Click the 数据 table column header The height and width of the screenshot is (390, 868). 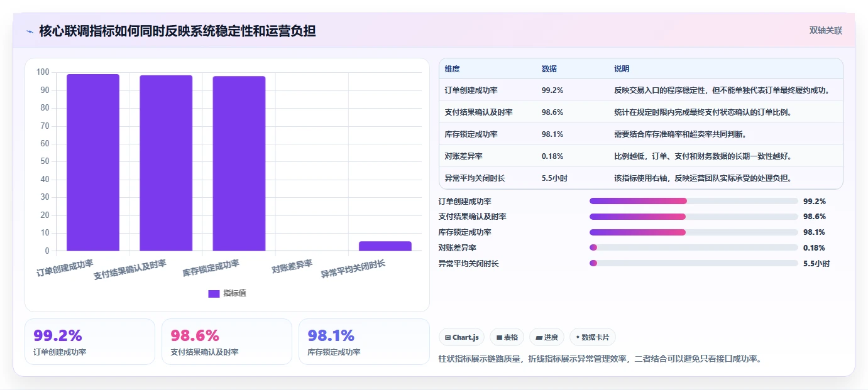[549, 69]
